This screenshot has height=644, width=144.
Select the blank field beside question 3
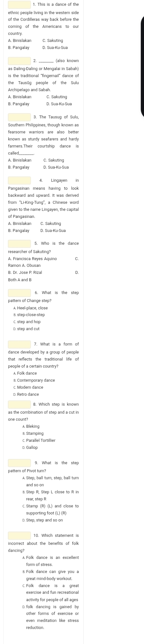click(19, 117)
